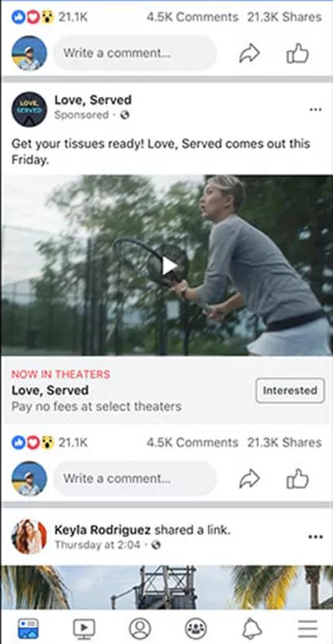Image resolution: width=333 pixels, height=644 pixels.
Task: Play the Love, Served video
Action: [x=169, y=266]
